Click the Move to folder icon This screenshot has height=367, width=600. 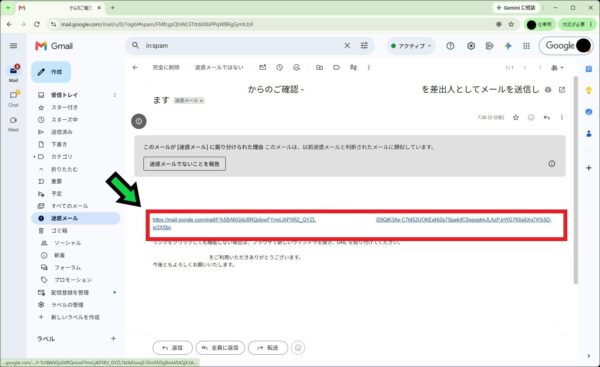[320, 67]
